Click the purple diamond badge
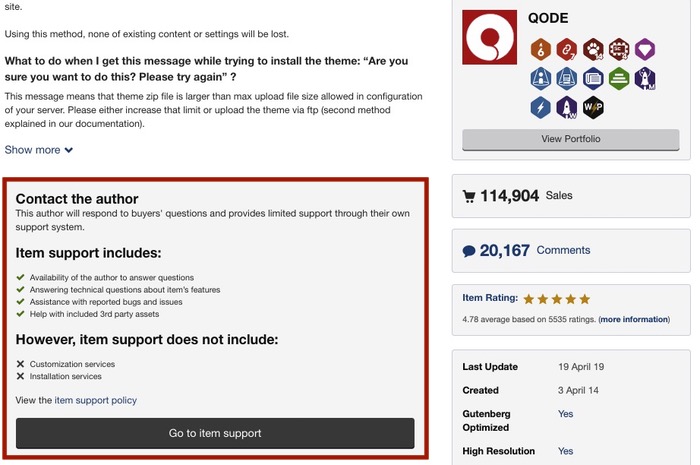Image resolution: width=700 pixels, height=465 pixels. pyautogui.click(x=645, y=49)
